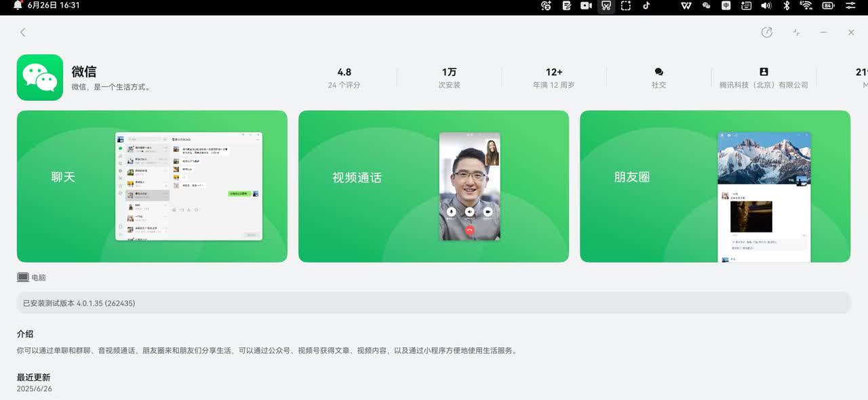This screenshot has width=868, height=400.
Task: Open the notification bell in the status bar
Action: coord(18,5)
